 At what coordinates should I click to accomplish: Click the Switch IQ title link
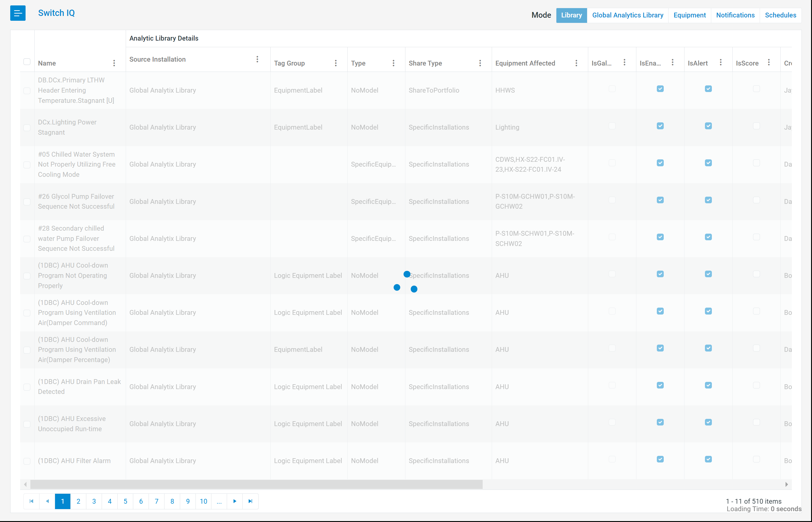point(56,13)
